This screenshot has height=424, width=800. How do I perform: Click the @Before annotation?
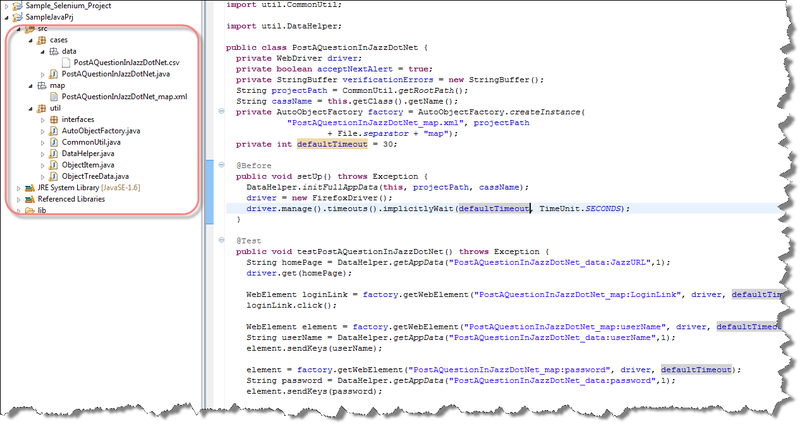point(254,166)
